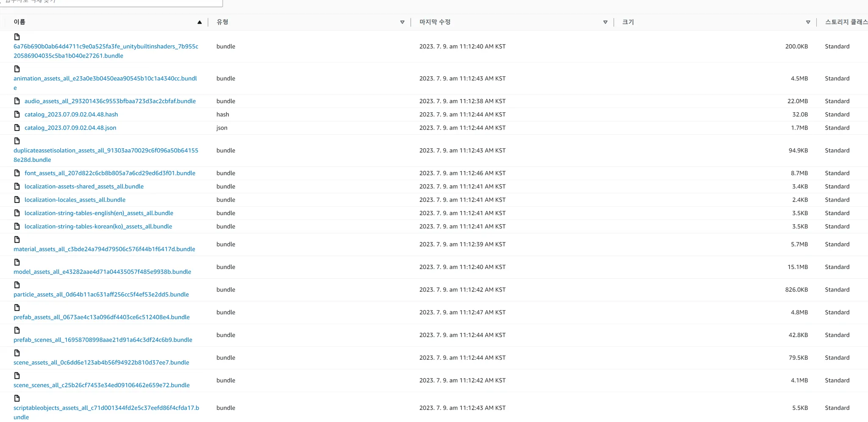Click file icon beside catalog_2023.07.09.02.04.48.json
This screenshot has height=422, width=868.
pos(17,128)
